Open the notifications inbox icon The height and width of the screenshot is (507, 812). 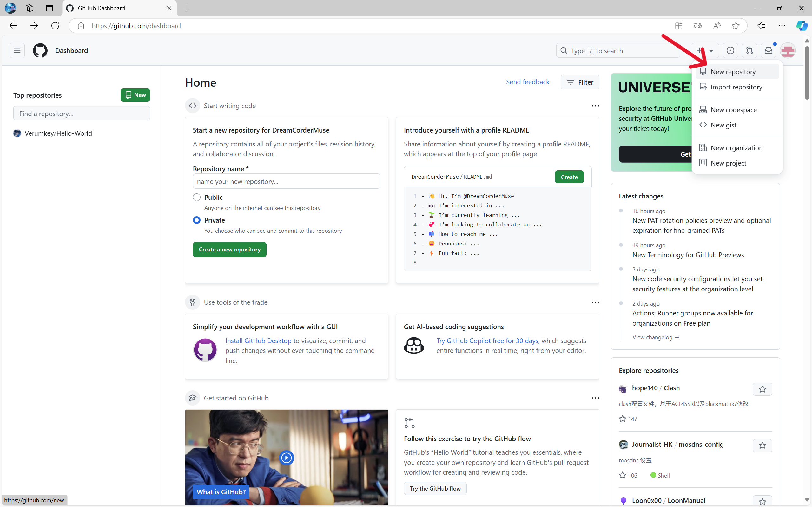tap(769, 51)
